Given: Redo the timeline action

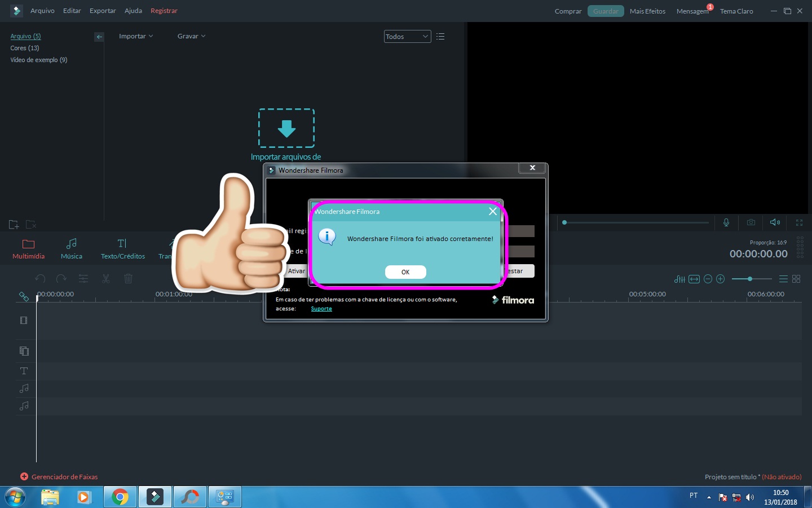Looking at the screenshot, I should [61, 279].
